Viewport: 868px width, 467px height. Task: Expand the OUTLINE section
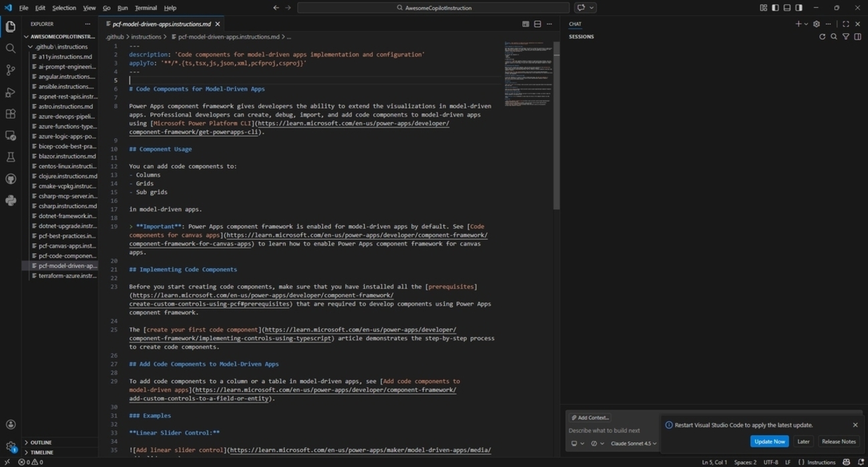[x=60, y=442]
